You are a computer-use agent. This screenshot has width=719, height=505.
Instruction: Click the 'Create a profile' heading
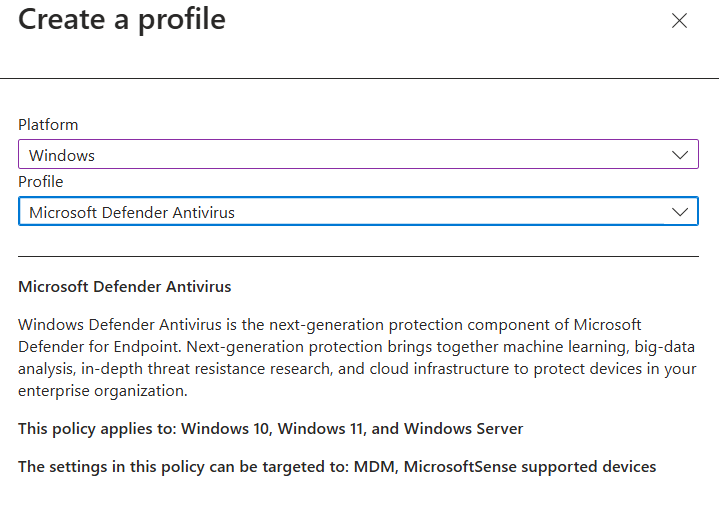[122, 19]
